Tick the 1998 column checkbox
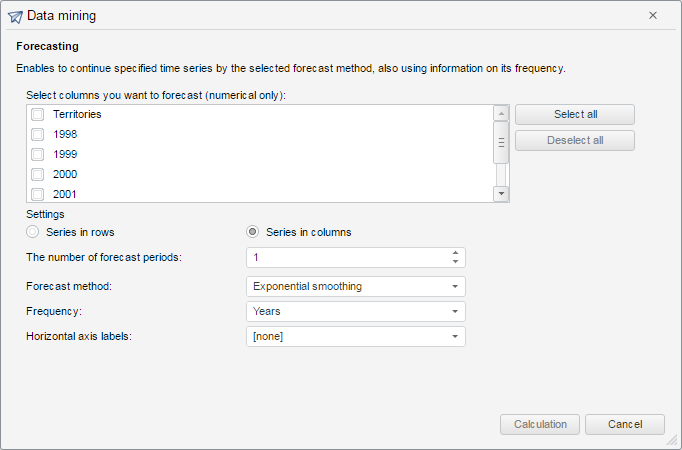The width and height of the screenshot is (682, 450). coord(37,135)
